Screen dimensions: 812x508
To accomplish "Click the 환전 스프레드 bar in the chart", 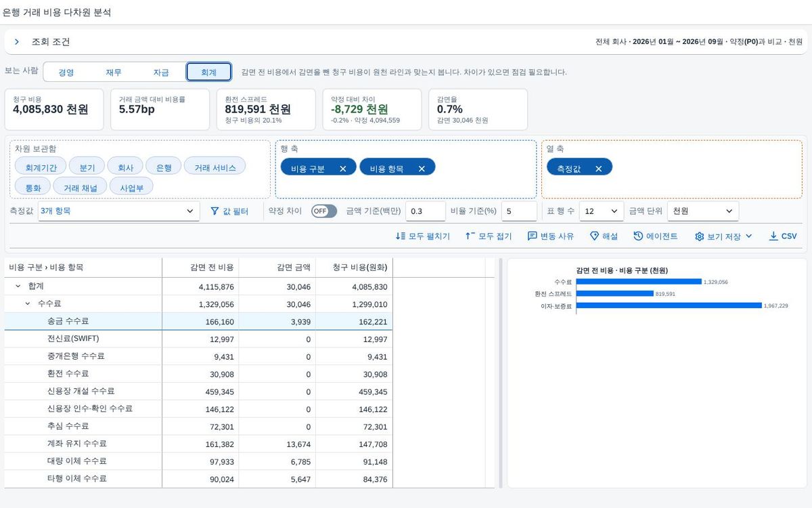I will point(615,294).
